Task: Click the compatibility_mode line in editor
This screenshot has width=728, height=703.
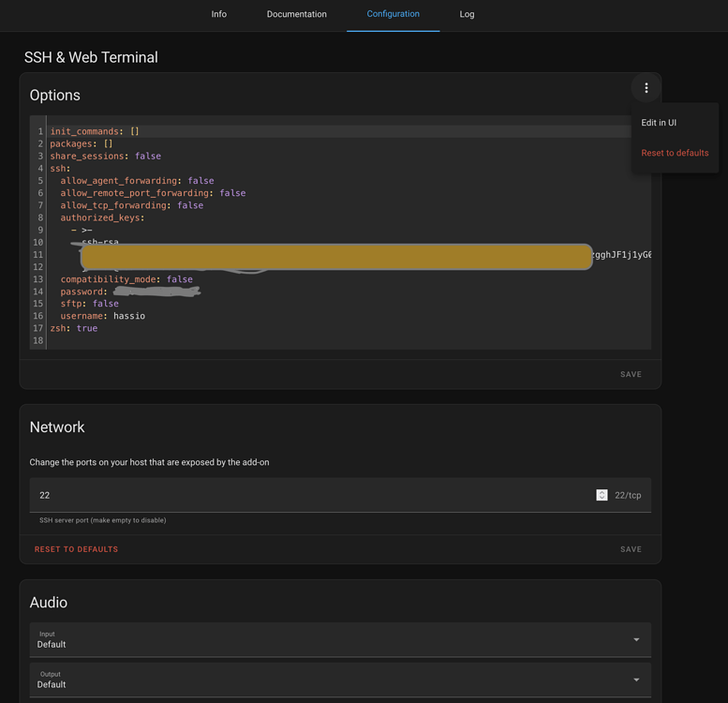Action: click(126, 279)
